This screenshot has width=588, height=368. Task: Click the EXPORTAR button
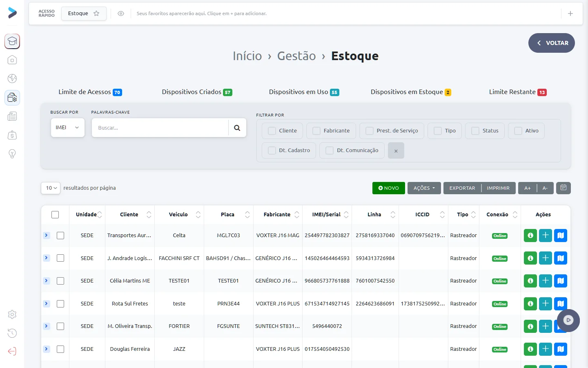tap(462, 188)
